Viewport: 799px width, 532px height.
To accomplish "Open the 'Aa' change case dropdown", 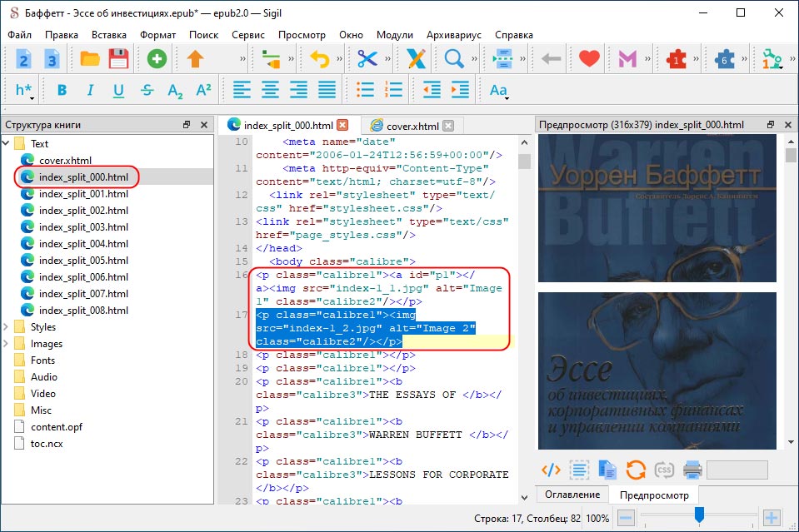I will point(499,91).
